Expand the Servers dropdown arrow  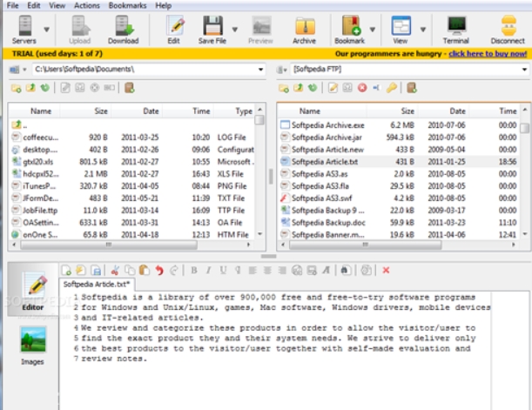[46, 30]
